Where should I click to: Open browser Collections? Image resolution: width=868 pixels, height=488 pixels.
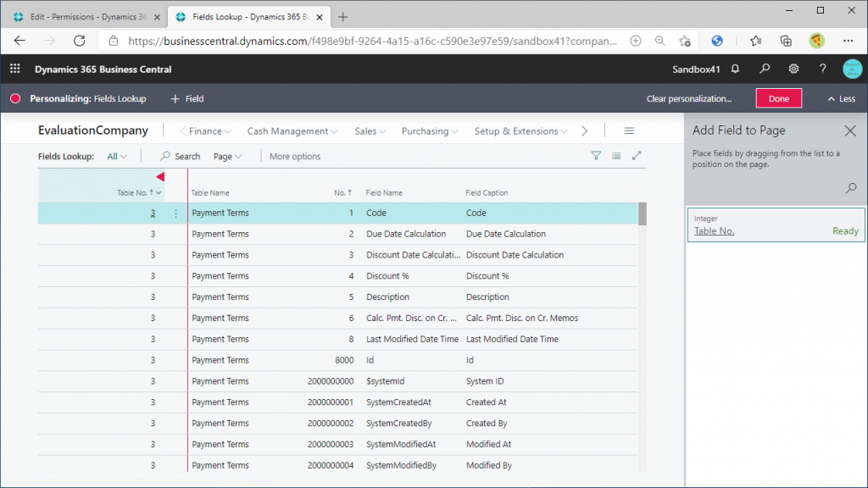tap(786, 41)
